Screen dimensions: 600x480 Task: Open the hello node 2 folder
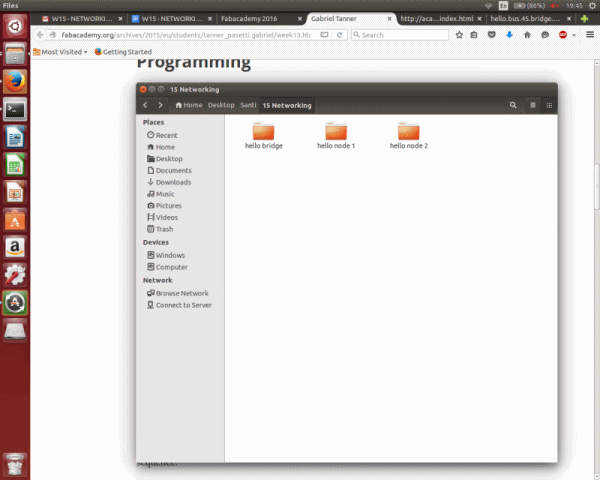coord(409,136)
